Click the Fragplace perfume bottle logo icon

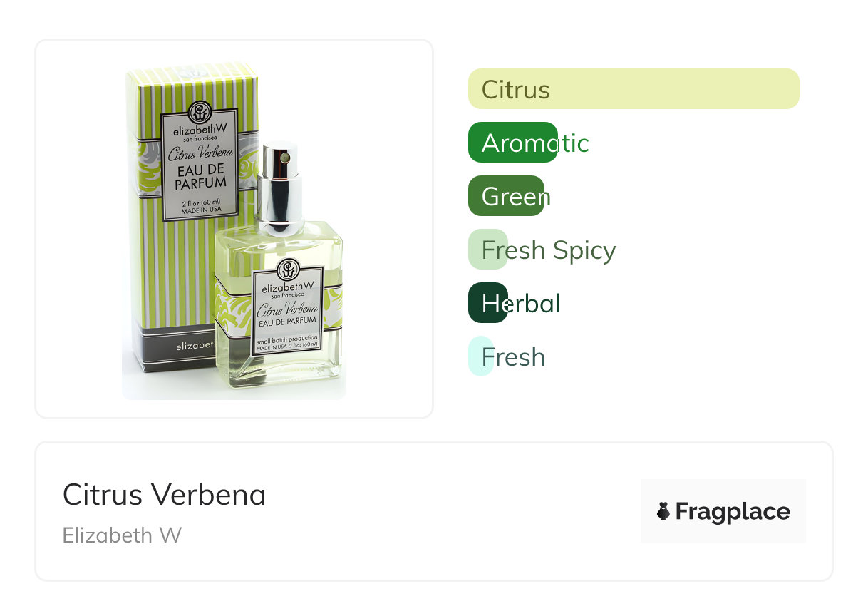663,511
